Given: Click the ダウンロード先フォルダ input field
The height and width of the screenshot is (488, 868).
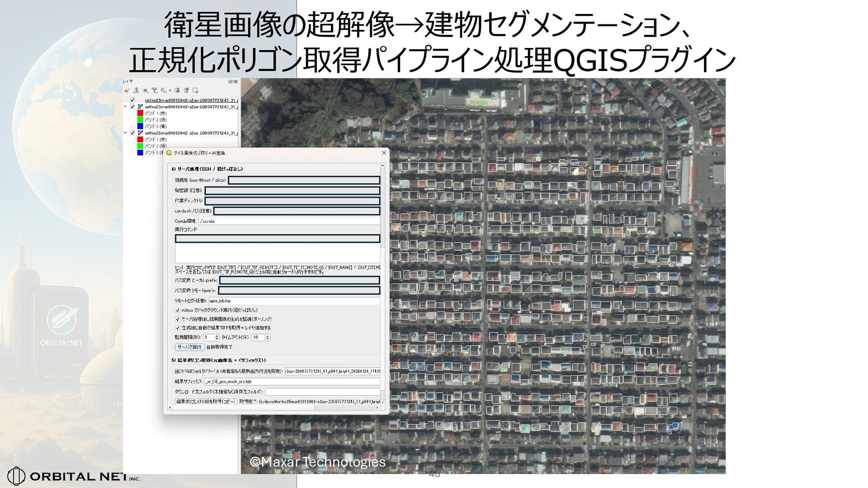Looking at the screenshot, I should click(x=322, y=392).
